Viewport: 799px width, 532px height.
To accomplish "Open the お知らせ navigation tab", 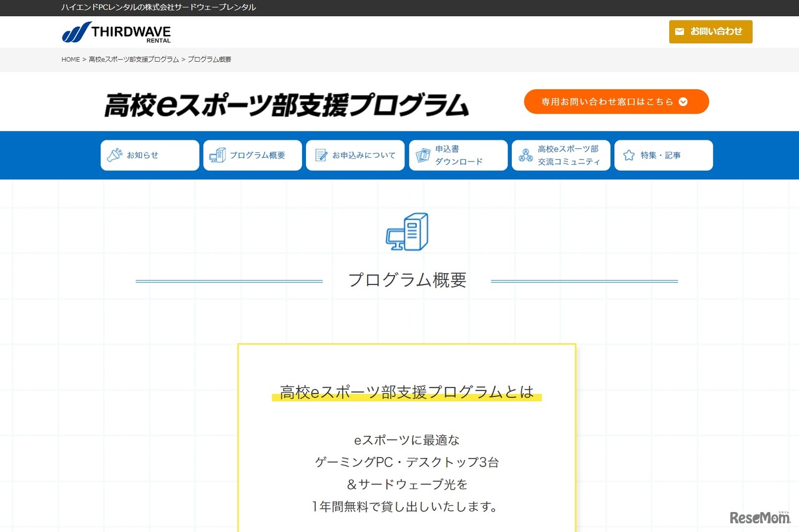I will 150,155.
